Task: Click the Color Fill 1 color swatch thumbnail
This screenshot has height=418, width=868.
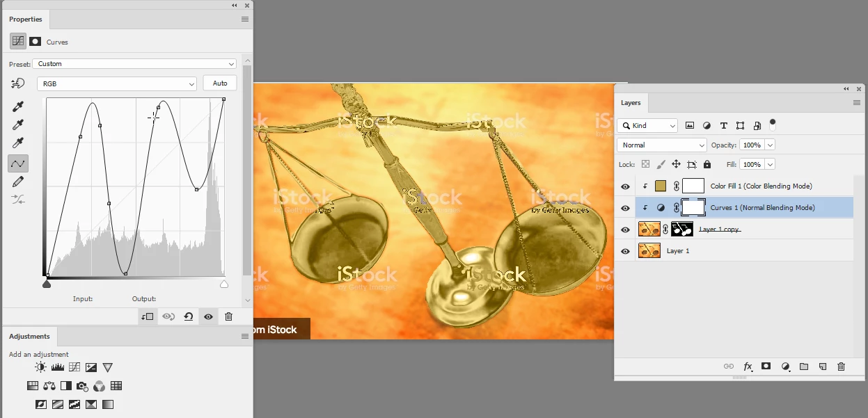Action: 661,186
